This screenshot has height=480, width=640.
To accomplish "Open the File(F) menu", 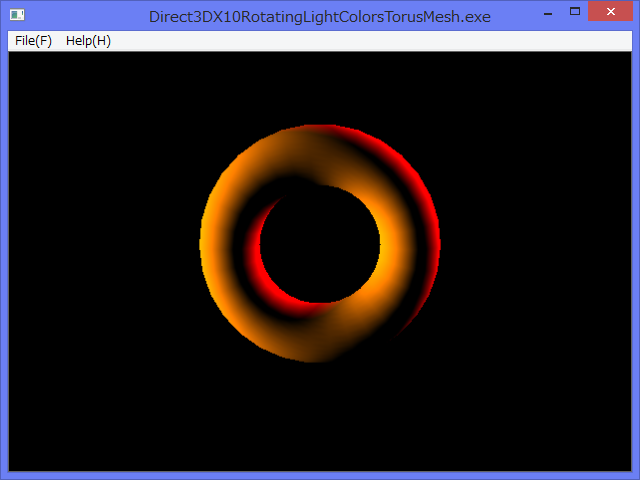I will click(33, 41).
